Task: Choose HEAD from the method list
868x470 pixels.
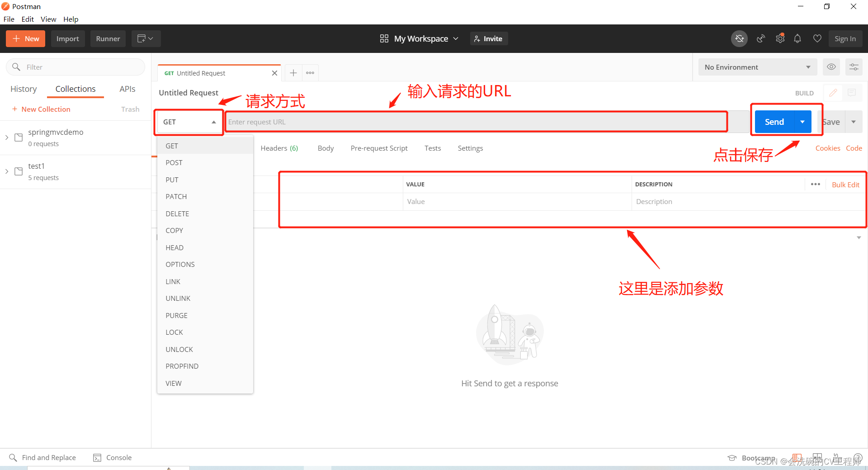Action: pyautogui.click(x=205, y=248)
